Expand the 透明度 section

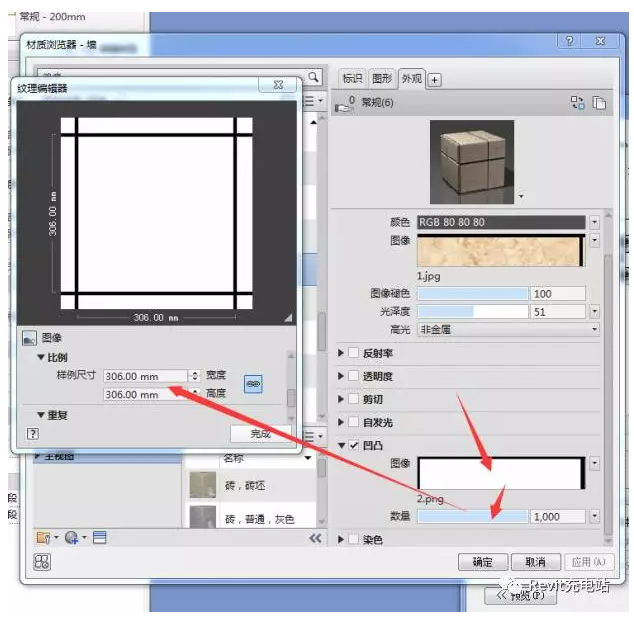tap(341, 376)
